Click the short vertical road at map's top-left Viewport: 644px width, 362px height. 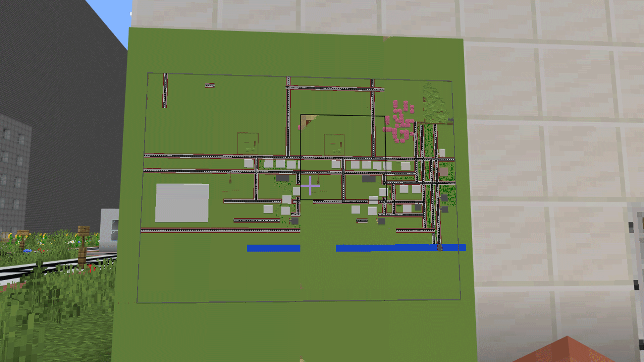tap(165, 90)
